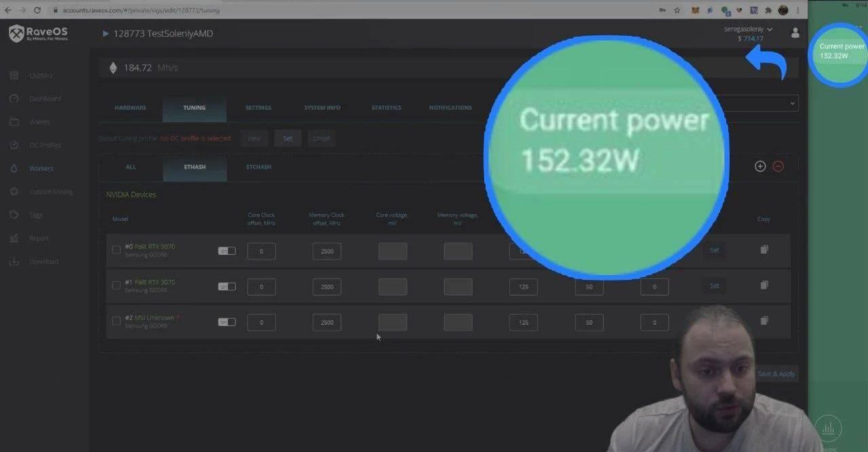Copy settings from GPU #0 Palit RTX 3070
The width and height of the screenshot is (868, 452).
pyautogui.click(x=764, y=250)
